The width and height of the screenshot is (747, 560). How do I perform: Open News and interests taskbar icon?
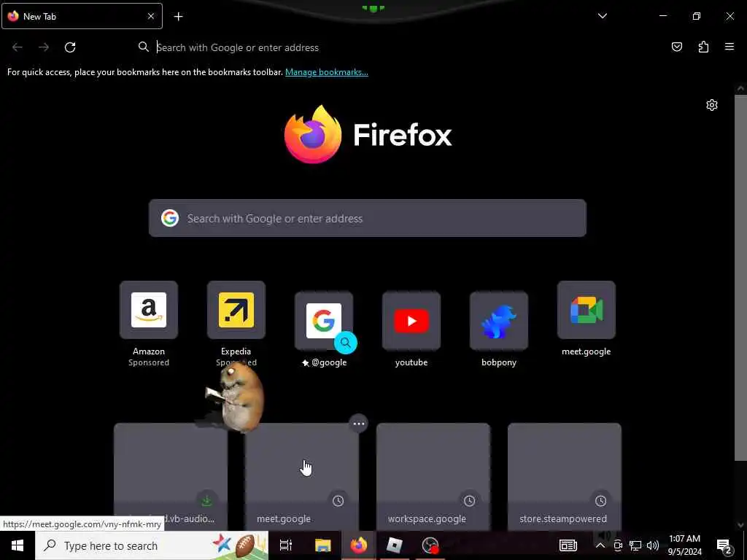coord(568,545)
